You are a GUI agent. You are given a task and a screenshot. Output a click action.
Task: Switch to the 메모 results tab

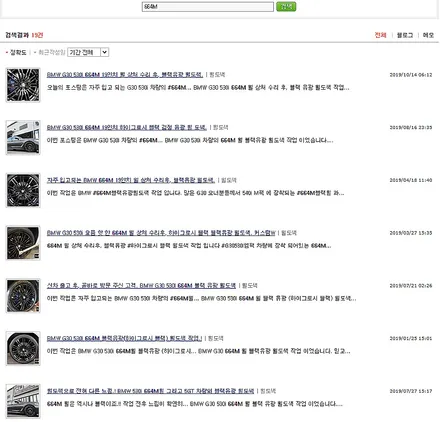[428, 35]
